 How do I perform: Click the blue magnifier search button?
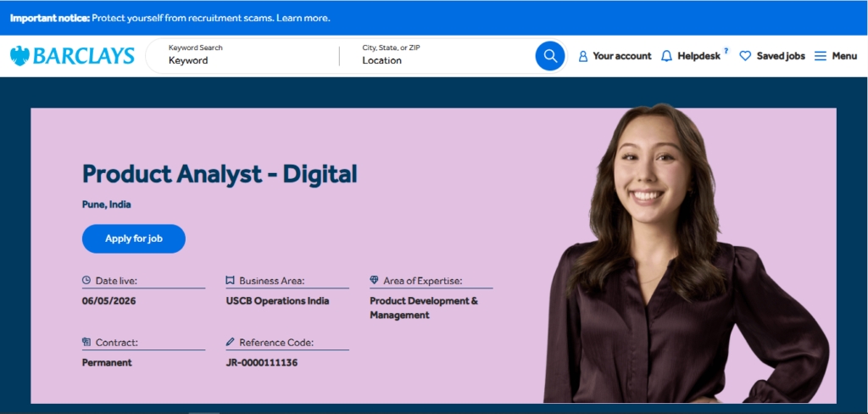point(549,56)
